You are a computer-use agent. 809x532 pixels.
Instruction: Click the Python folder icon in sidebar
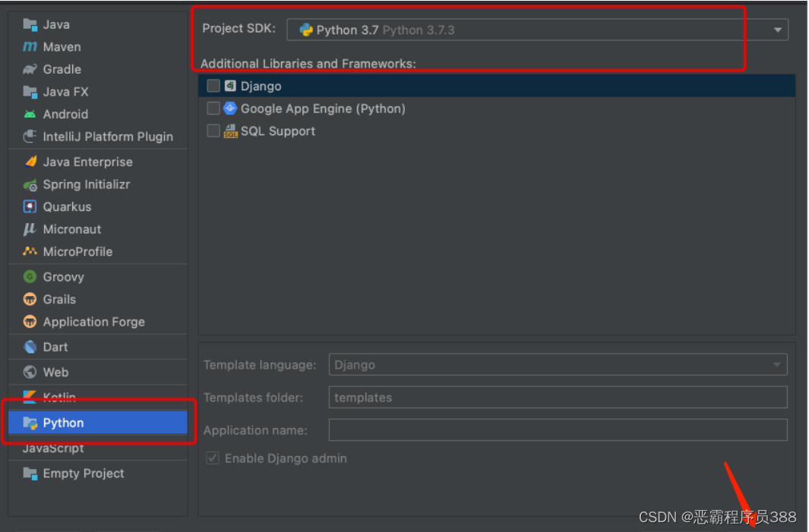[x=30, y=423]
